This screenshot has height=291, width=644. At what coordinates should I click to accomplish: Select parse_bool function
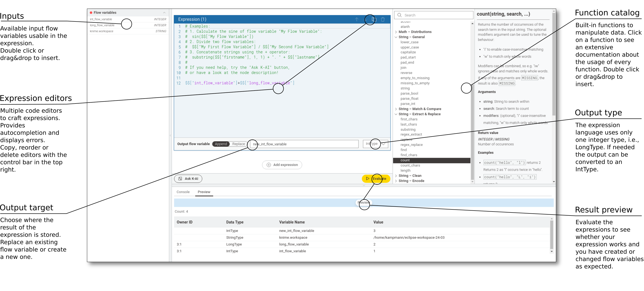click(x=409, y=93)
